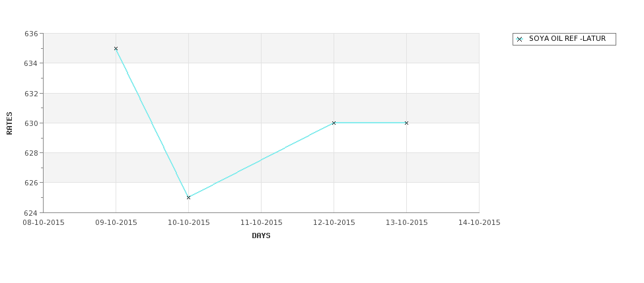Click the 08-10-2015 x-axis label
Image resolution: width=644 pixels, height=283 pixels.
43,223
